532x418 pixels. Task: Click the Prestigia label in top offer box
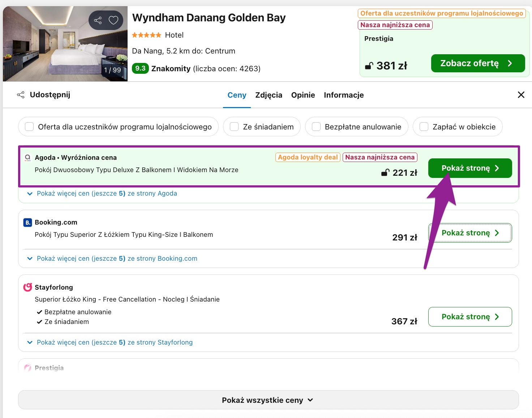click(379, 39)
